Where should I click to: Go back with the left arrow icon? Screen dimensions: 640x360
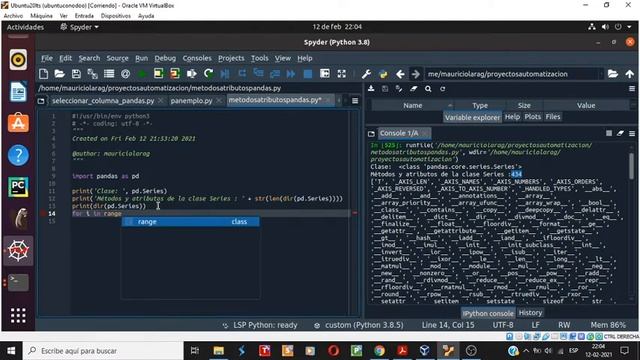coord(400,74)
